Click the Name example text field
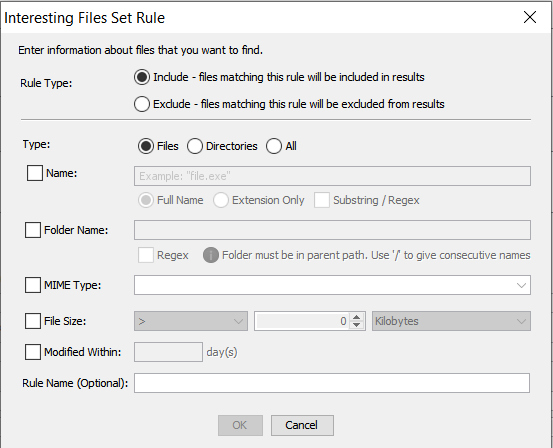Screen dimensions: 553x448 pos(332,176)
